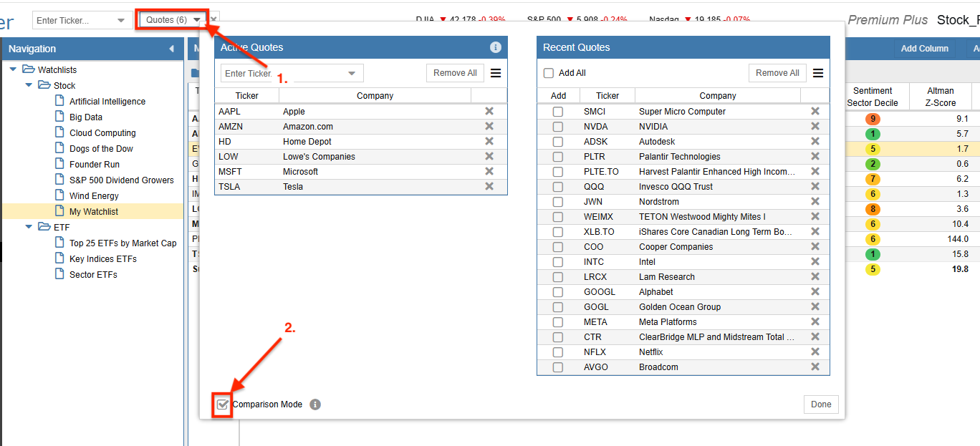Toggle the Comparison Mode checkbox
The image size is (980, 446).
pos(224,404)
